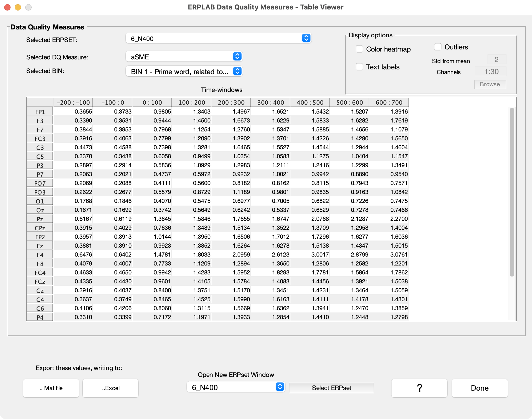This screenshot has width=532, height=419.
Task: Select the -100 : 0 column header
Action: coord(113,103)
